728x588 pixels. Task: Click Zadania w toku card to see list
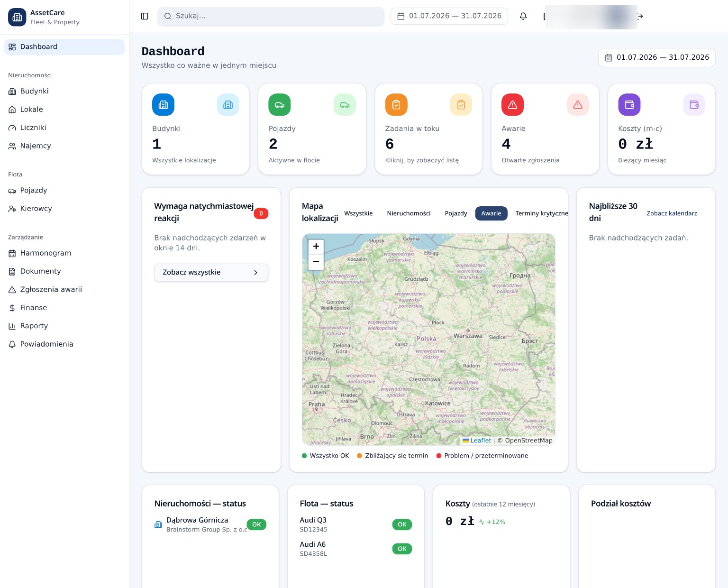pos(428,129)
